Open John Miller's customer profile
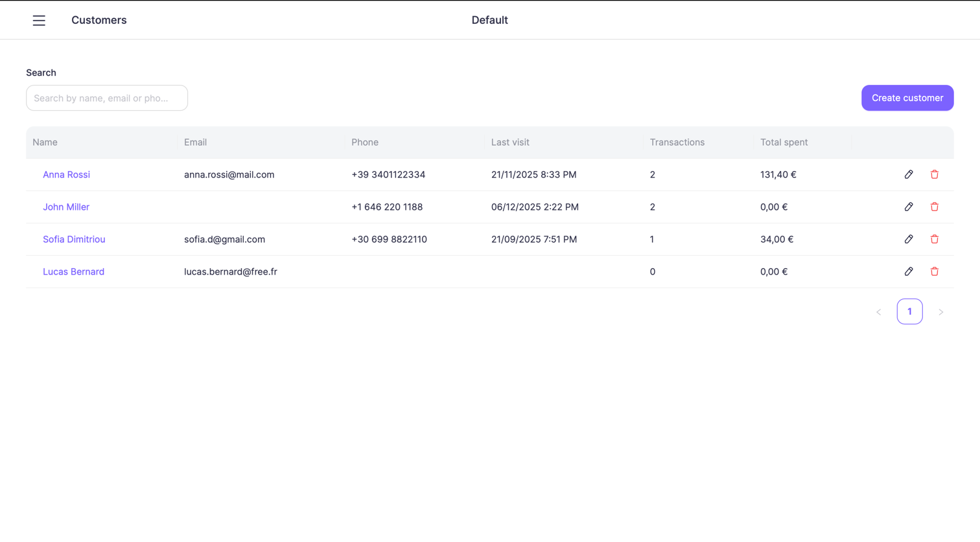The height and width of the screenshot is (542, 980). pyautogui.click(x=65, y=207)
